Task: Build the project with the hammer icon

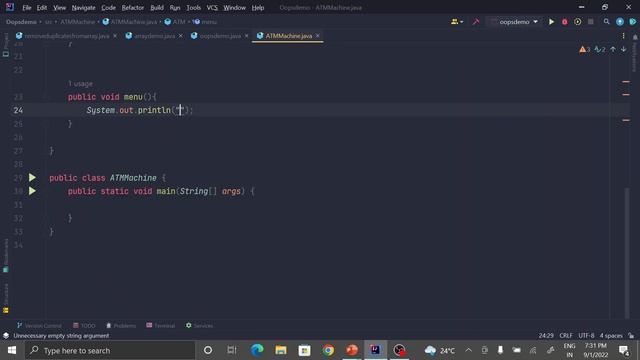Action: pyautogui.click(x=476, y=22)
